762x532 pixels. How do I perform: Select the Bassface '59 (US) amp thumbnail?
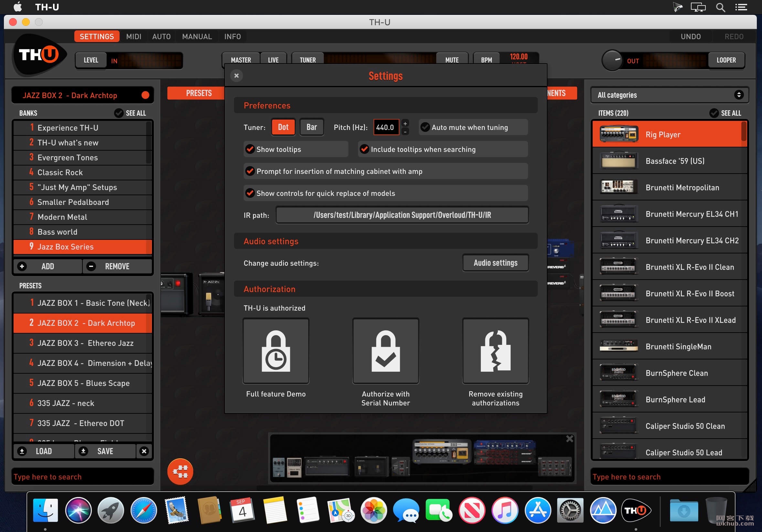(x=619, y=161)
